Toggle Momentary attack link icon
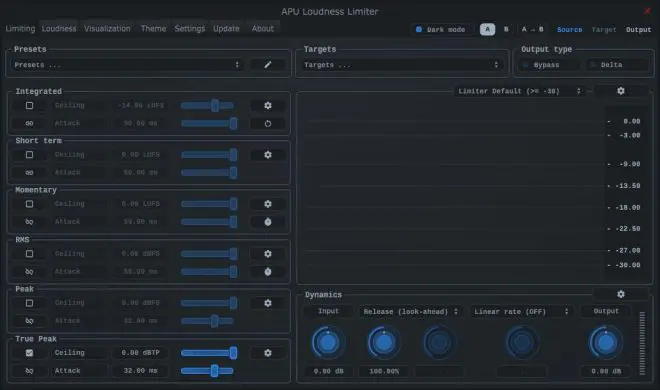The width and height of the screenshot is (660, 390). tap(29, 222)
